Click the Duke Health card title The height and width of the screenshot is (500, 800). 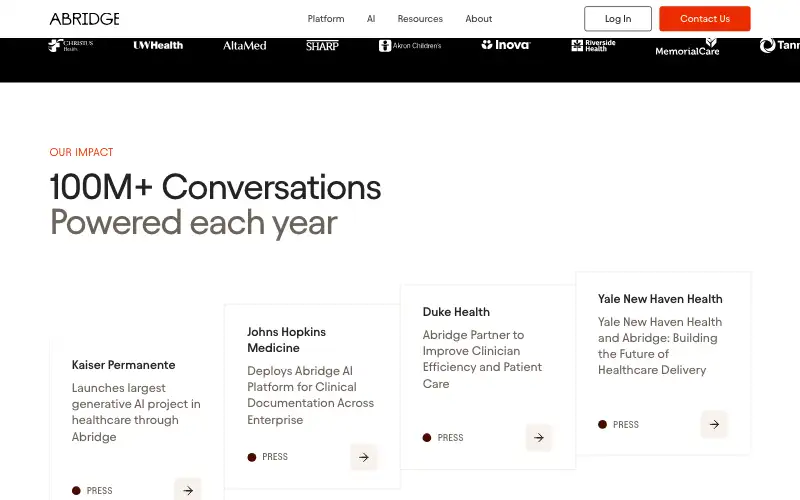pyautogui.click(x=456, y=312)
